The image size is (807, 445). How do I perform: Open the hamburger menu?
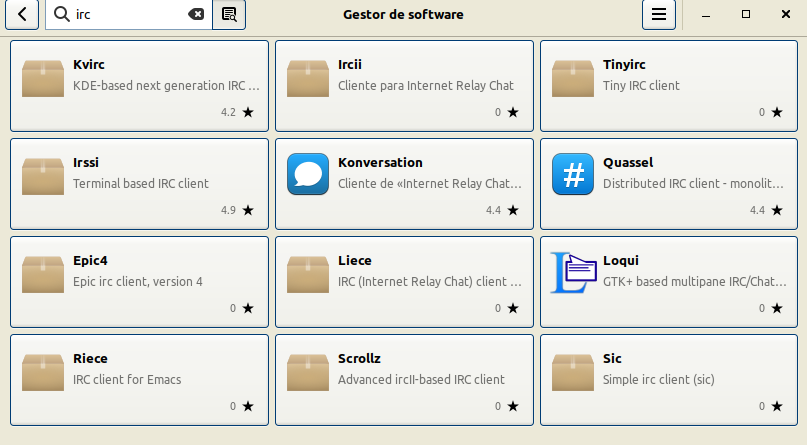coord(659,14)
